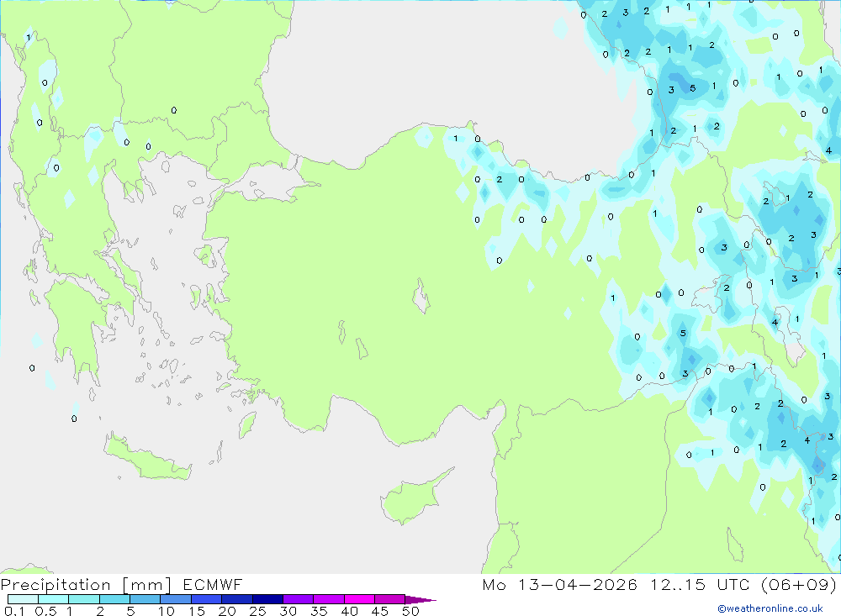The image size is (841, 616).
Task: Click the above-50 arrow tip of legend
Action: (420, 600)
